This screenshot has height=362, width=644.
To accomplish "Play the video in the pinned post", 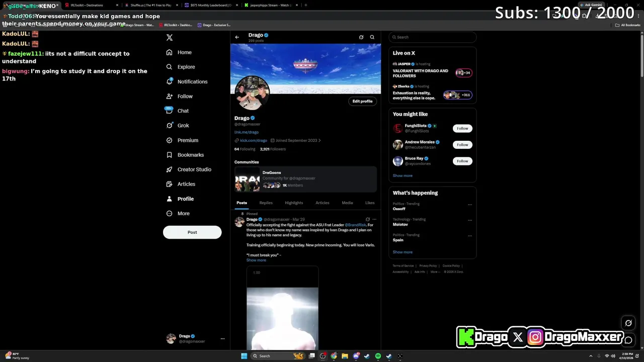I will [x=282, y=308].
